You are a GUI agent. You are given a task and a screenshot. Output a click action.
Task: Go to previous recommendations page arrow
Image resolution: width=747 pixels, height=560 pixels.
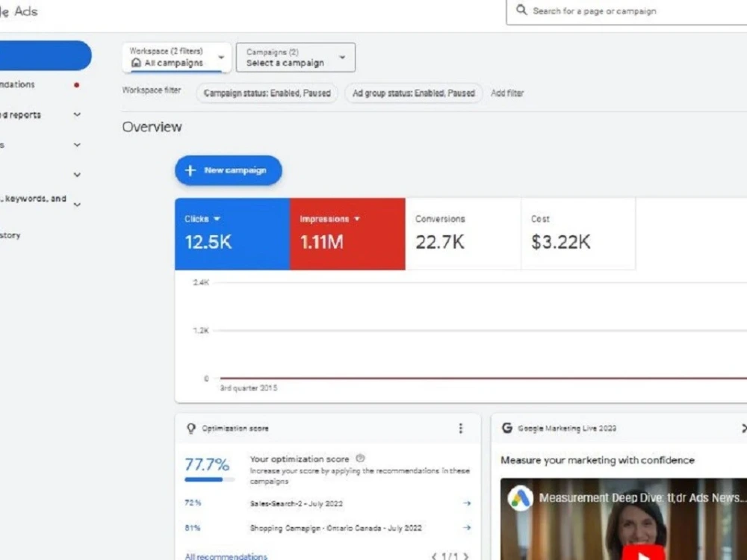(x=434, y=556)
